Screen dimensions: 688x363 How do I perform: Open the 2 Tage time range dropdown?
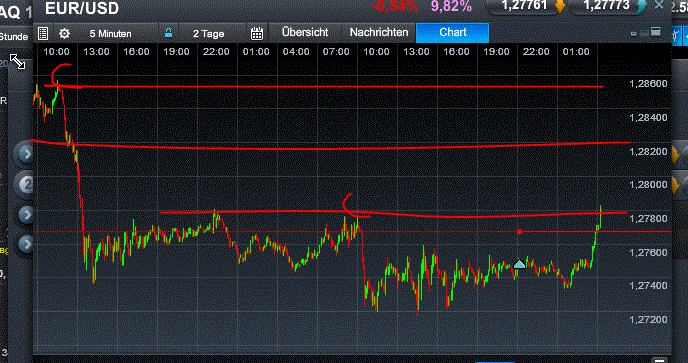pos(208,34)
